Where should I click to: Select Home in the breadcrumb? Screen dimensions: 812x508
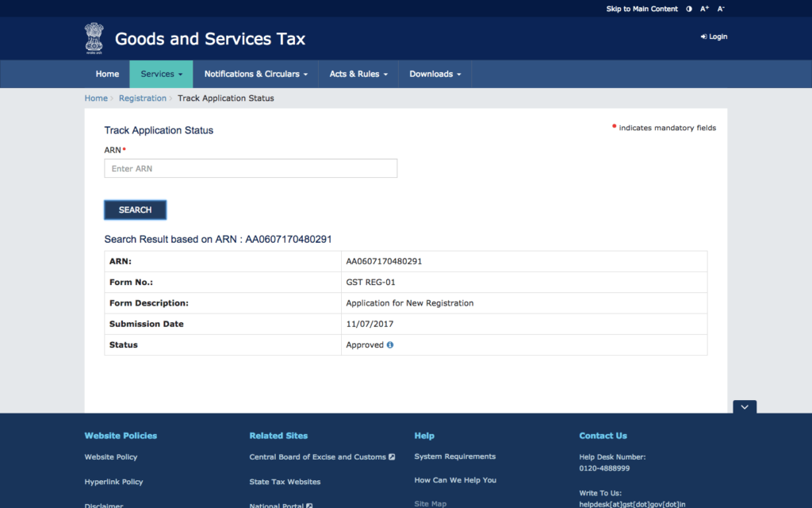click(96, 98)
